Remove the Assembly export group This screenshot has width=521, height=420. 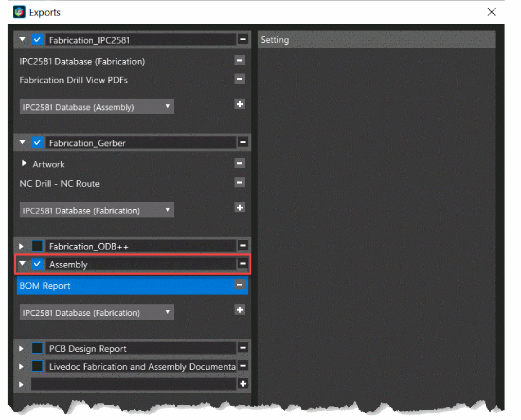click(243, 264)
